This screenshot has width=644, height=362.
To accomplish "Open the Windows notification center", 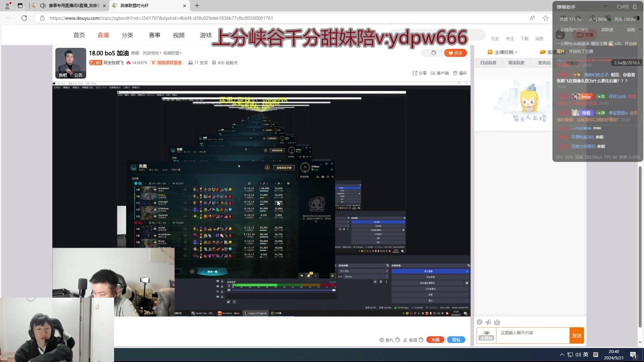I will pos(633,355).
